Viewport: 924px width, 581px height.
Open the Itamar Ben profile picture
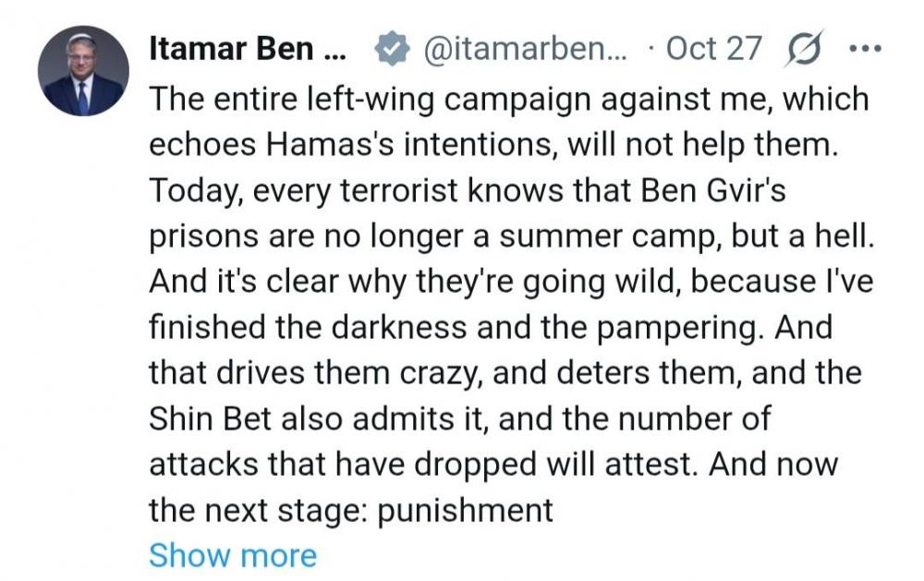pos(83,71)
